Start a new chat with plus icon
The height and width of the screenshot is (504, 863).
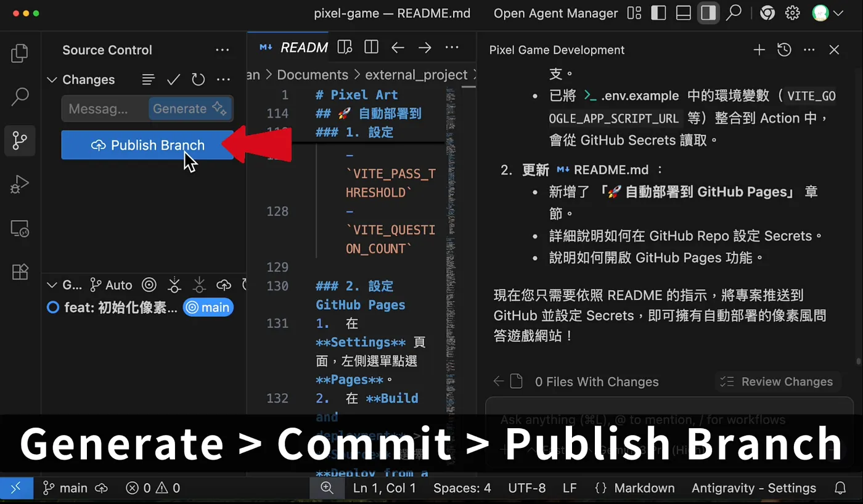[759, 50]
